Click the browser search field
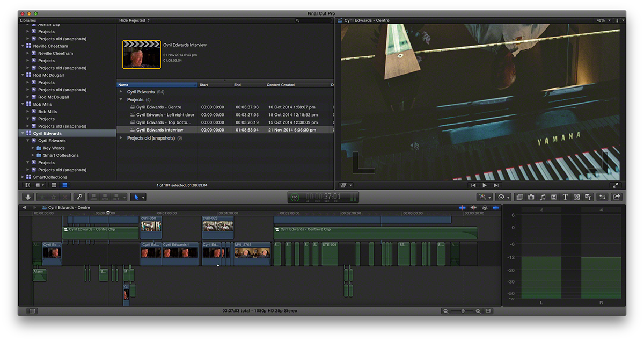Screen dimensions: 644x341 312,20
